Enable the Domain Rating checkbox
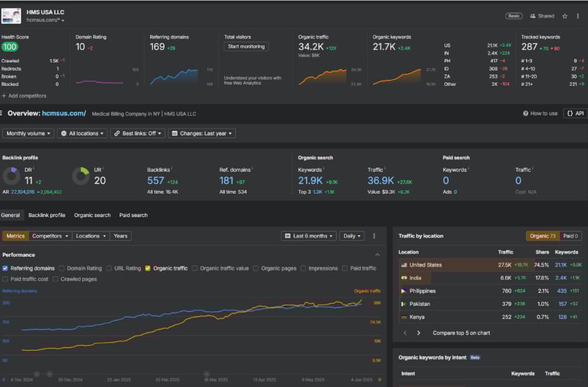 click(62, 268)
